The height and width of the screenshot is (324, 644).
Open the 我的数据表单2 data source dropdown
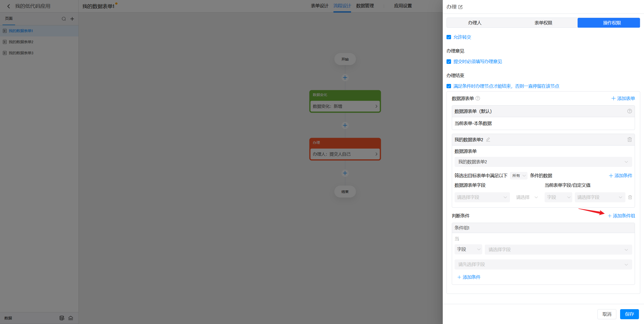543,162
